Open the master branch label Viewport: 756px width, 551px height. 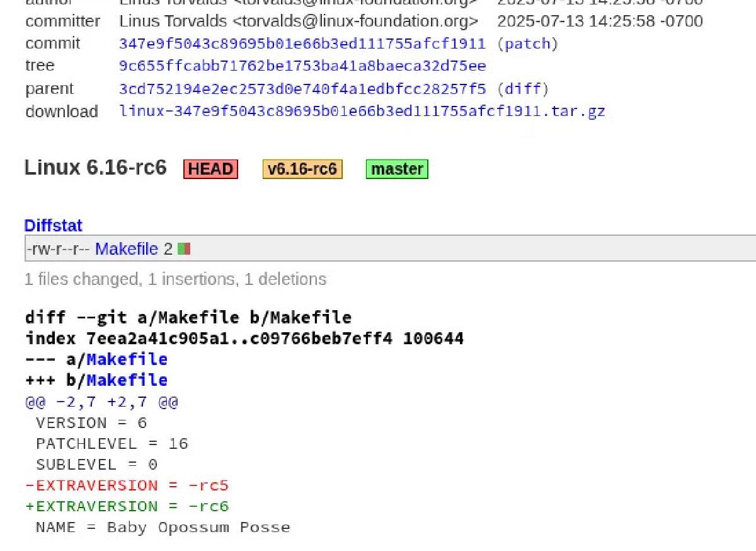click(396, 168)
